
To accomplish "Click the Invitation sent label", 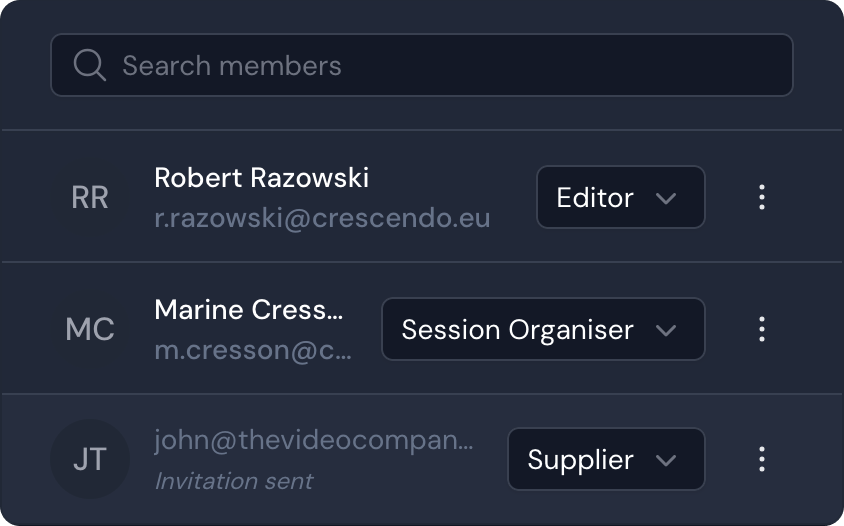I will point(234,481).
